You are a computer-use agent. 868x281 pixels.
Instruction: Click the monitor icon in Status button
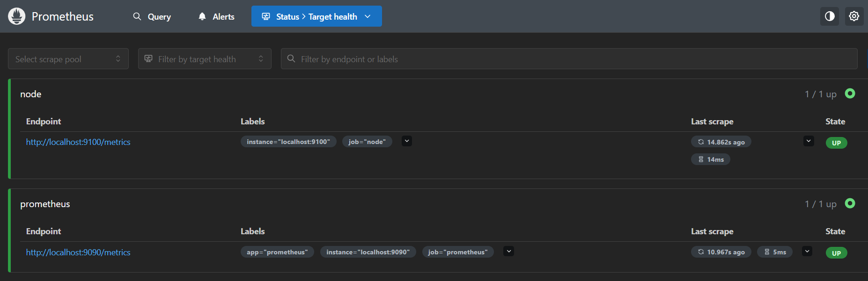pos(266,16)
